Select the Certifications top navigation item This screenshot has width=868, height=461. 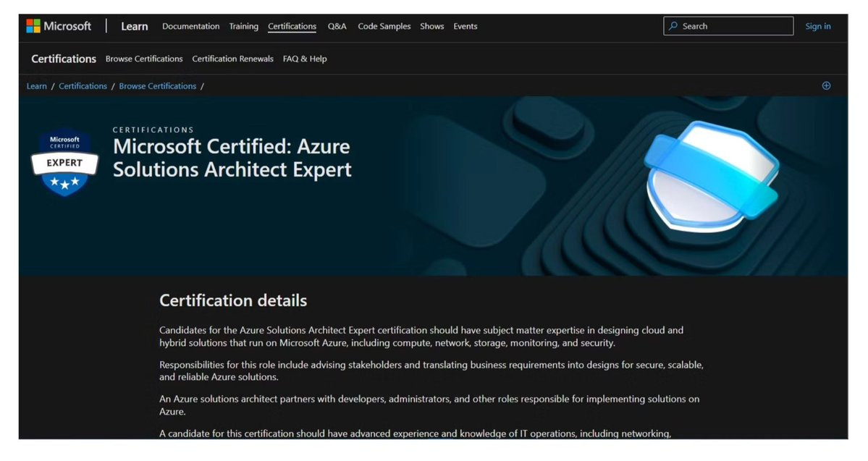coord(292,26)
